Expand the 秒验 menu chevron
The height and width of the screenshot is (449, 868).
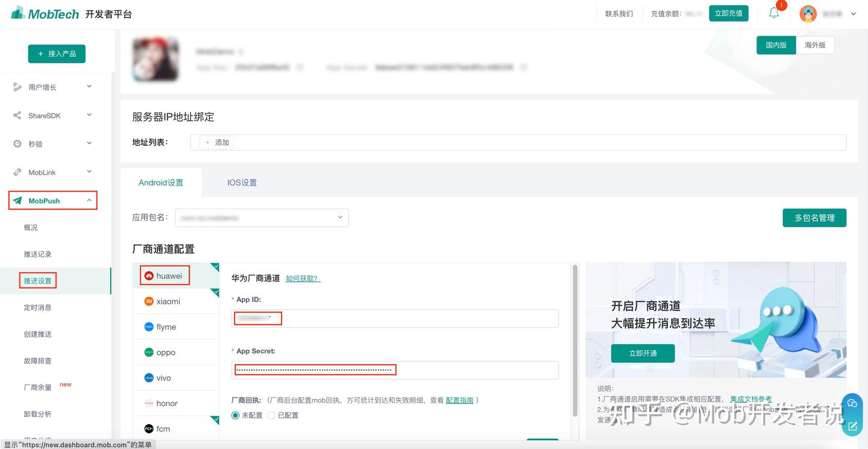coord(89,143)
